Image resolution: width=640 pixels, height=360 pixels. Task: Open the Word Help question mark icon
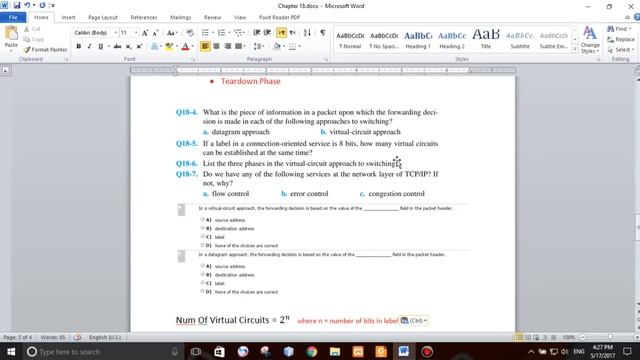[x=636, y=17]
